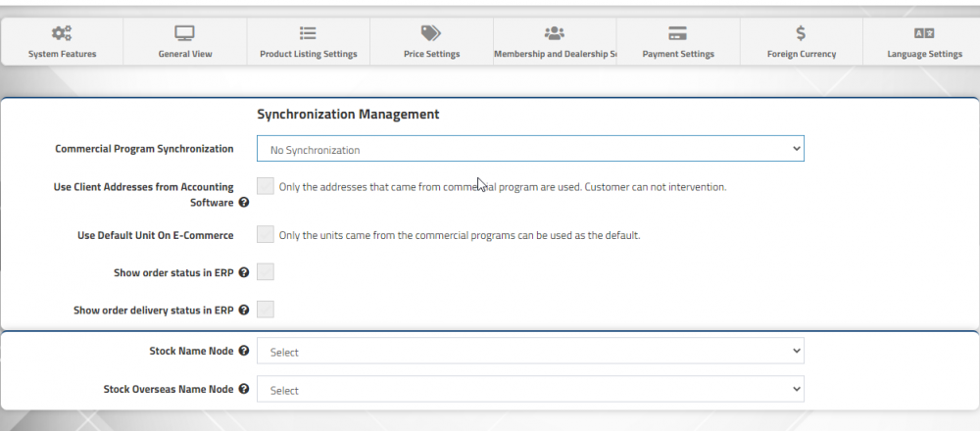Click the General View monitor icon

click(x=184, y=33)
